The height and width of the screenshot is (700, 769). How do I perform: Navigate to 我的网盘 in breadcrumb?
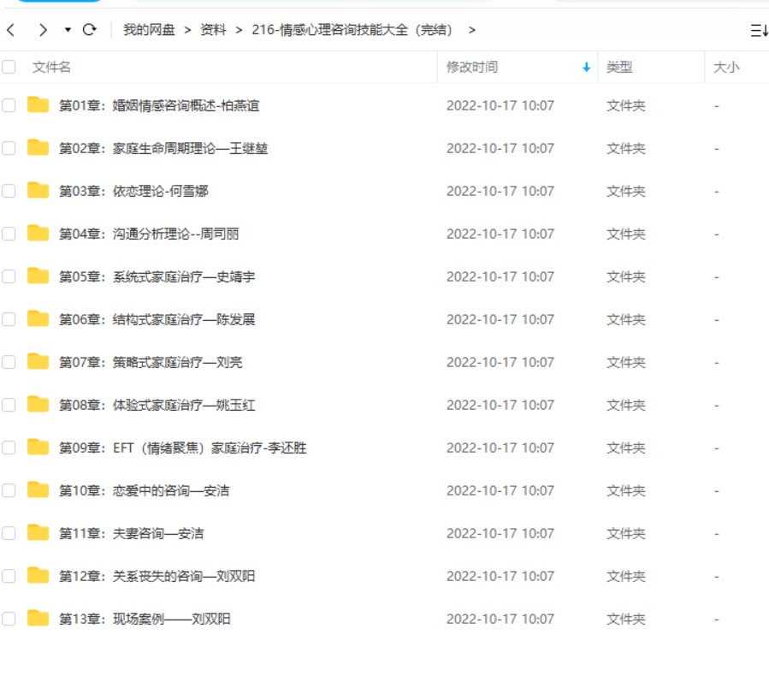[x=149, y=30]
